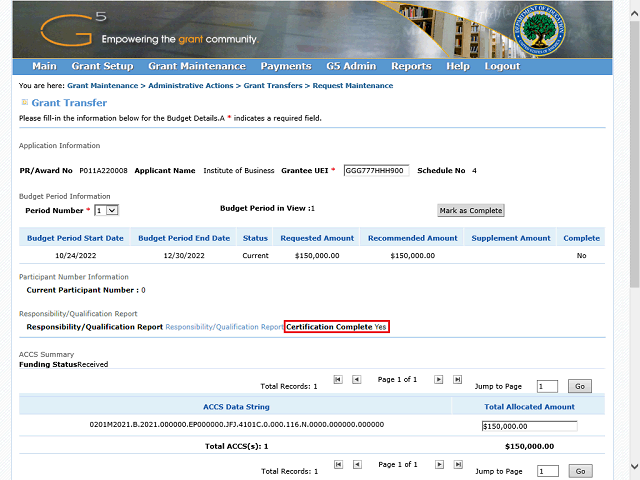Follow the Request Maintenance breadcrumb link

click(353, 86)
